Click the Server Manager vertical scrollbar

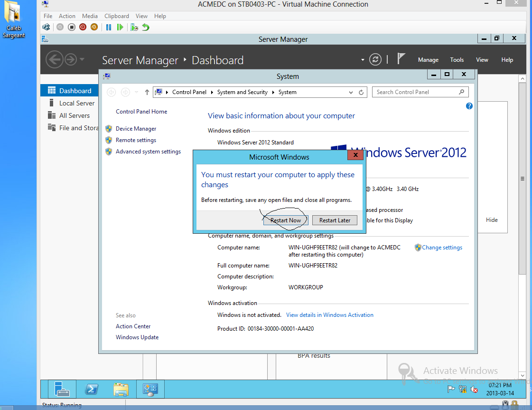pos(522,178)
